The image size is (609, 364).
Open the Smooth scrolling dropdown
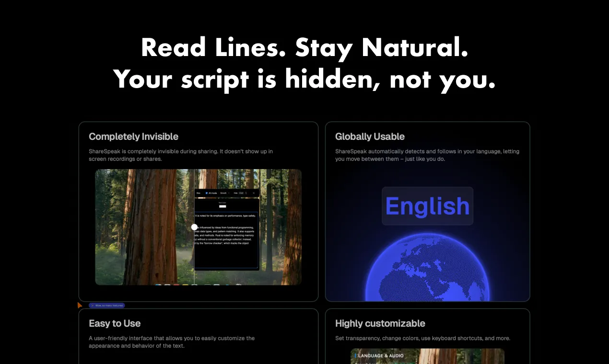224,192
